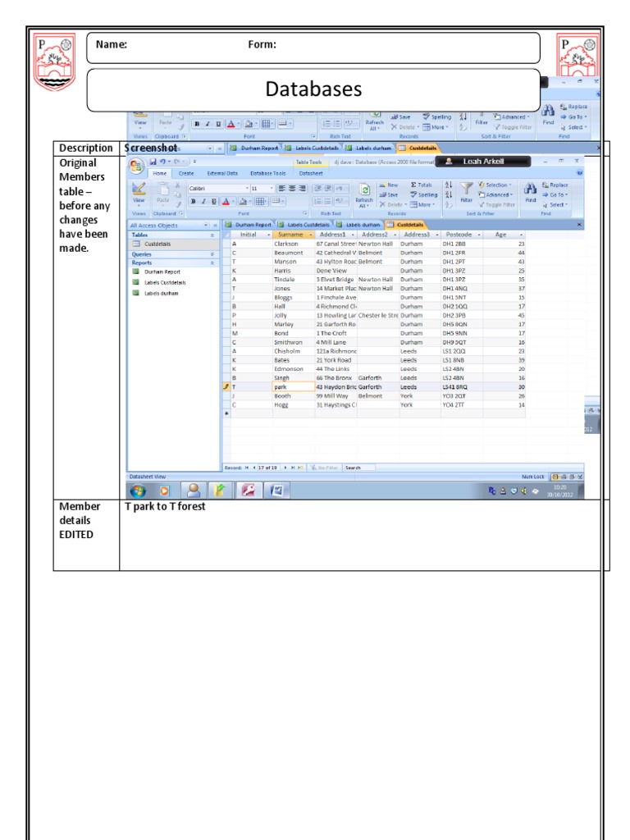Click Save icon in Quick Access toolbar
Screen dimensions: 630x840
153,162
